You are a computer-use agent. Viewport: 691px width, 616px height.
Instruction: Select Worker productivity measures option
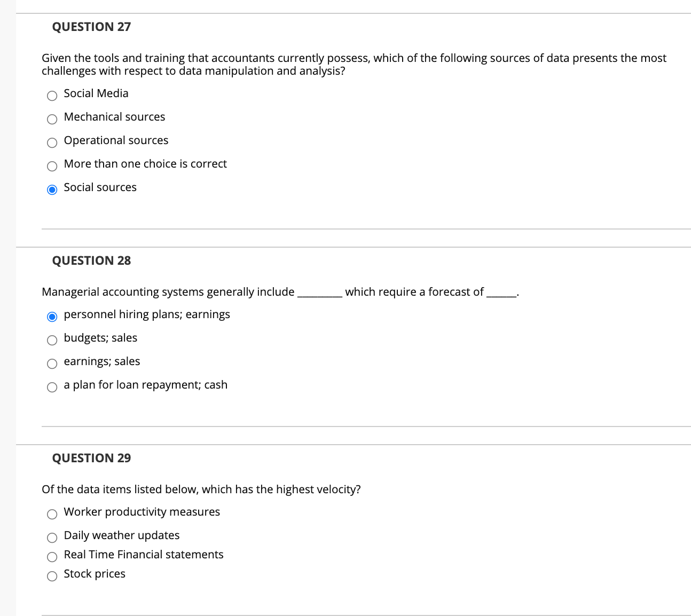click(52, 514)
